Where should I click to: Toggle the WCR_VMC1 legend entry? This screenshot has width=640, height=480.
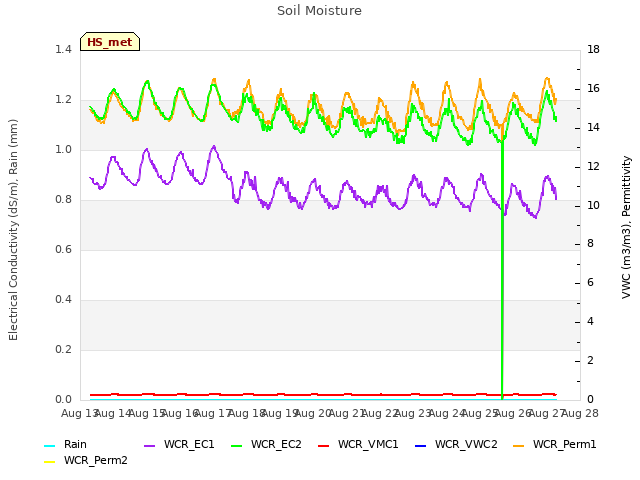(358, 444)
